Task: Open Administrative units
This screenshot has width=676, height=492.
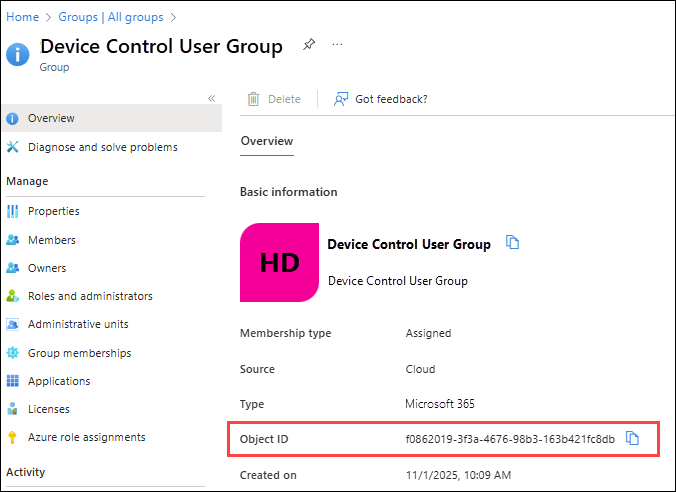Action: 78,324
